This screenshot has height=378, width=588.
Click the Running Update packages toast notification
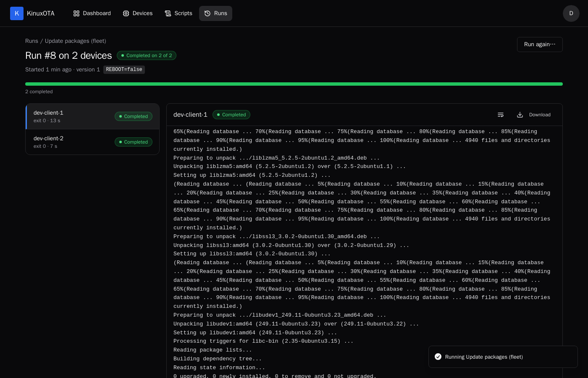pos(503,357)
